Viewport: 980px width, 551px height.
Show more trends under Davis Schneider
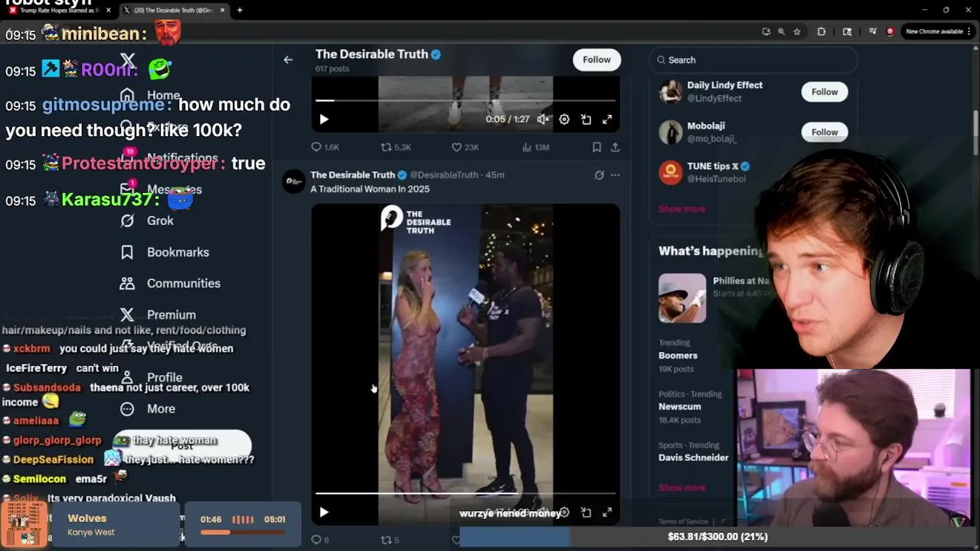(681, 487)
